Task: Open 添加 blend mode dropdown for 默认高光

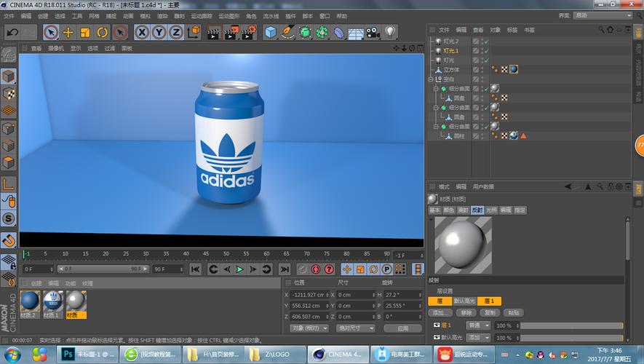Action: tap(478, 338)
